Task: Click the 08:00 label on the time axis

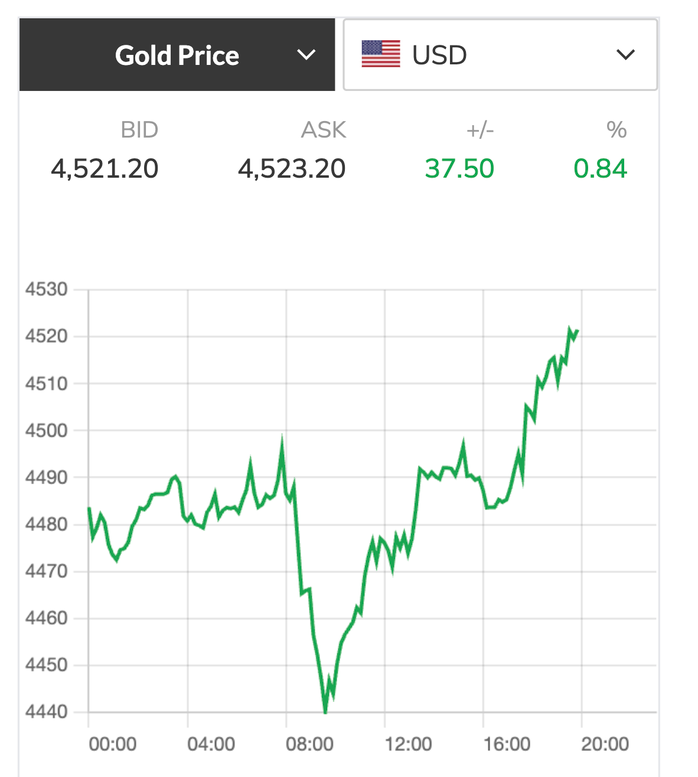Action: (x=309, y=744)
